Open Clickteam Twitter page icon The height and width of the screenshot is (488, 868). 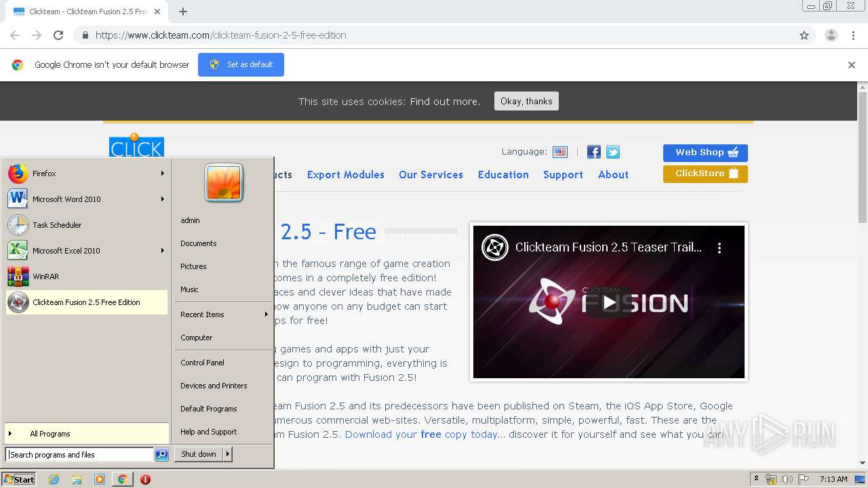tap(613, 152)
